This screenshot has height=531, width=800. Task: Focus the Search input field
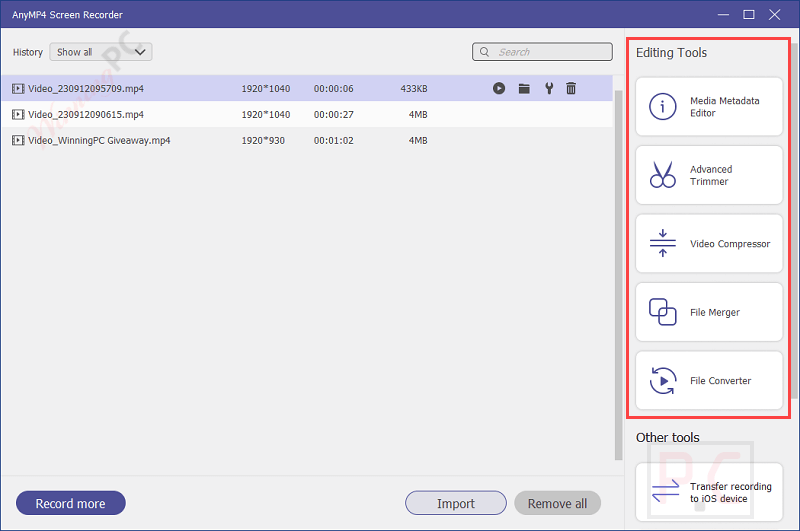(x=542, y=52)
